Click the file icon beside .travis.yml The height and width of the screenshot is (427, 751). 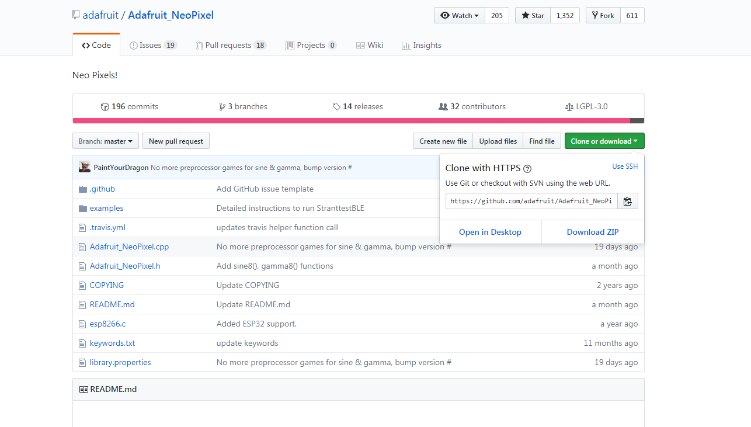82,228
